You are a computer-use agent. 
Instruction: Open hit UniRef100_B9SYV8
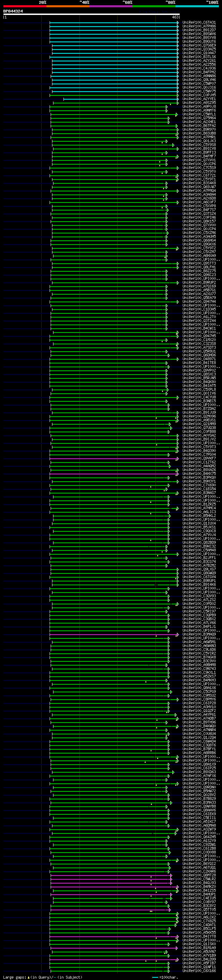click(x=199, y=38)
